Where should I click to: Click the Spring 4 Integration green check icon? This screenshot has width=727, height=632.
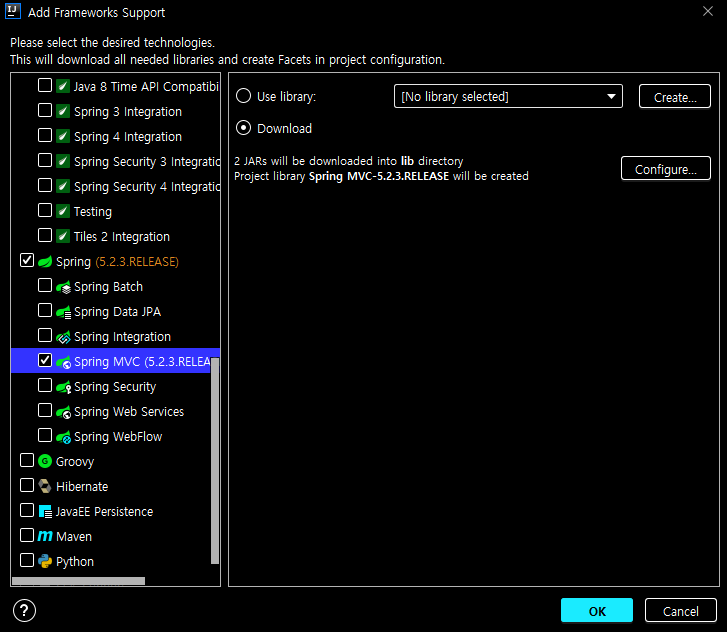pos(63,136)
